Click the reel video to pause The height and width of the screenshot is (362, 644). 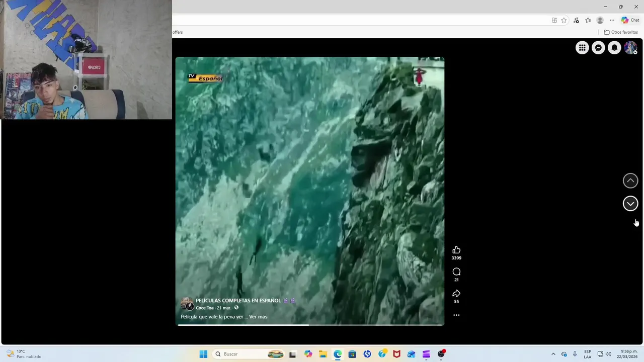tap(309, 191)
